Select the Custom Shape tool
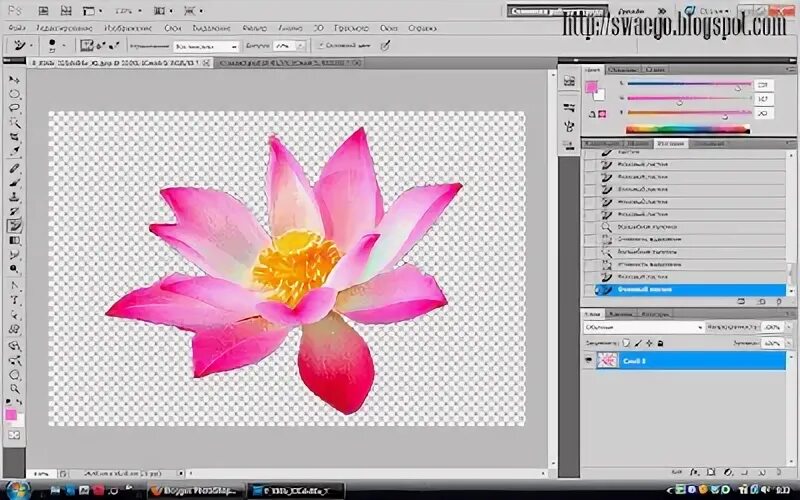Image resolution: width=800 pixels, height=500 pixels. (14, 329)
